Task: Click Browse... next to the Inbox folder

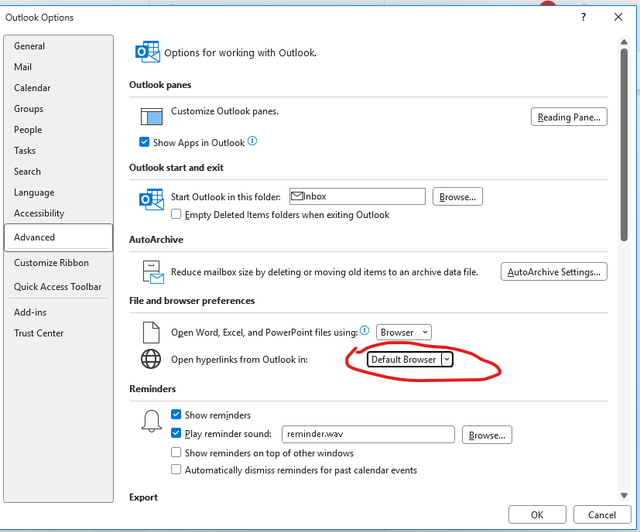Action: (457, 197)
